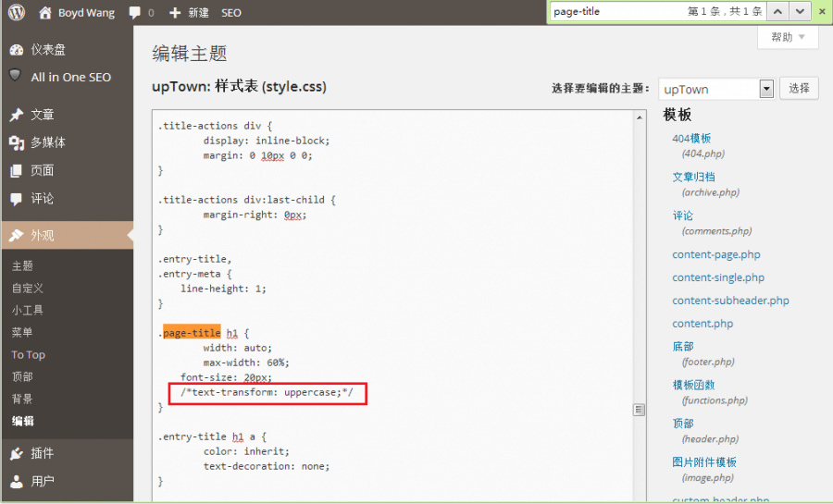The image size is (833, 504).
Task: Open Posts via the pushpin icon
Action: 16,115
